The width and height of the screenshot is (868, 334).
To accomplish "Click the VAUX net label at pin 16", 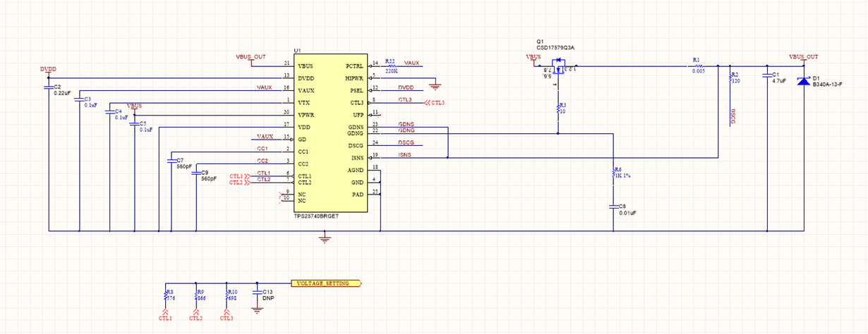I will pos(265,87).
